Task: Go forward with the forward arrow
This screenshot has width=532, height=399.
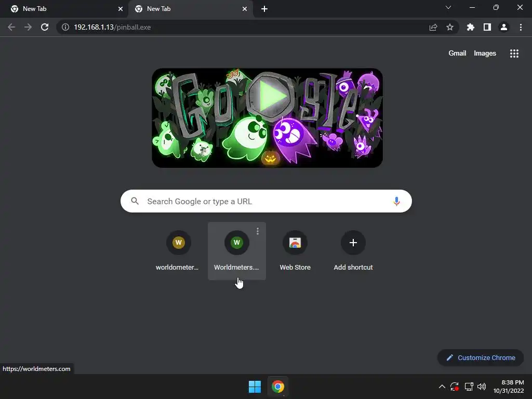Action: coord(28,27)
